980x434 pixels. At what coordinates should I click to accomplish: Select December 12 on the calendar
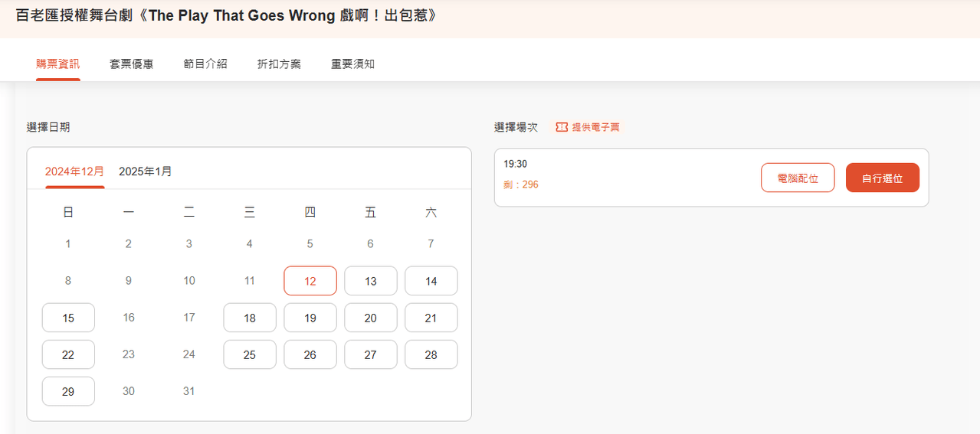coord(310,281)
